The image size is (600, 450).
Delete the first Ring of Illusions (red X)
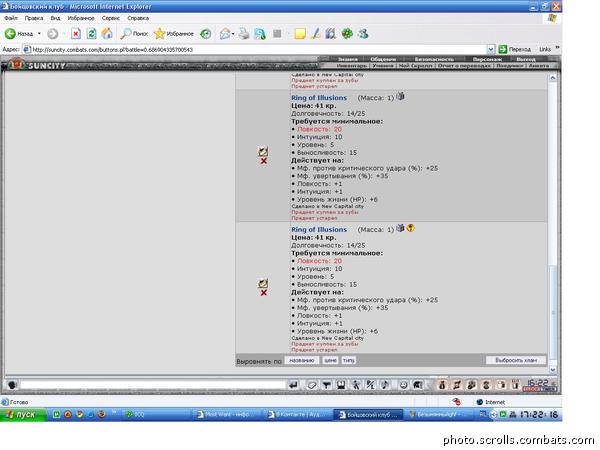263,161
